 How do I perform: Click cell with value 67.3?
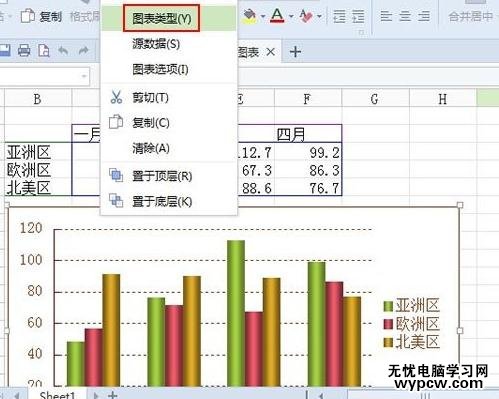pyautogui.click(x=256, y=170)
